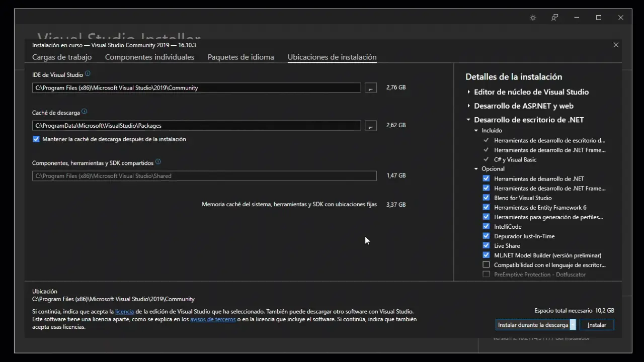This screenshot has width=644, height=362.
Task: Open the licencia link
Action: (124, 312)
